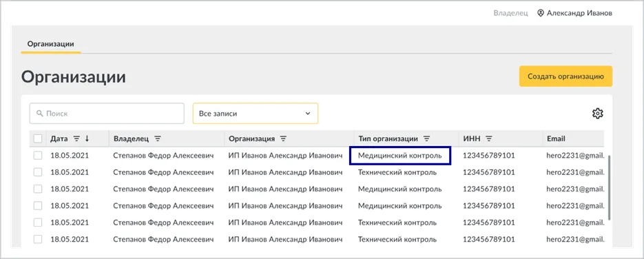Focus the Поиск search field
The width and height of the screenshot is (644, 259).
pos(107,113)
